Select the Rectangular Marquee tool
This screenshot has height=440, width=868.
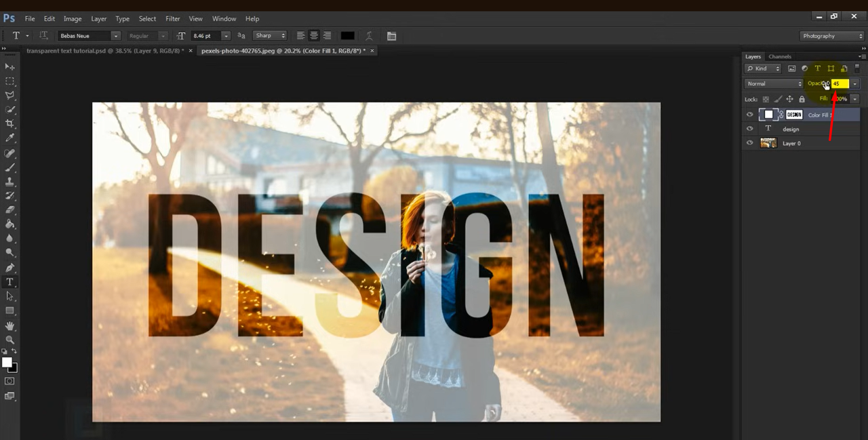point(9,81)
